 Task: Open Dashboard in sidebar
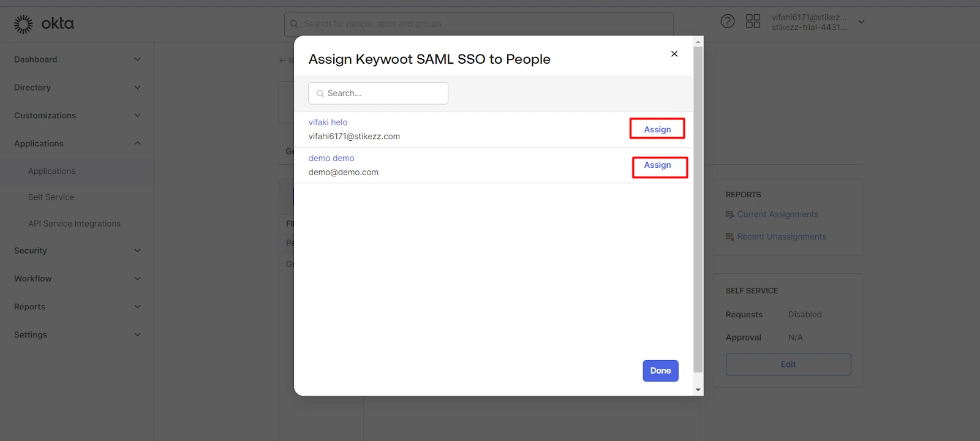tap(36, 59)
